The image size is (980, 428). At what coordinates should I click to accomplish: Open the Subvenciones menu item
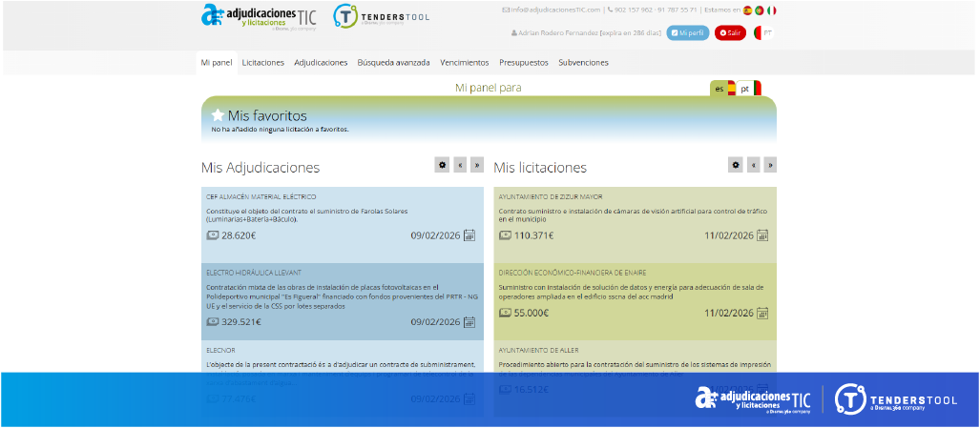point(583,62)
